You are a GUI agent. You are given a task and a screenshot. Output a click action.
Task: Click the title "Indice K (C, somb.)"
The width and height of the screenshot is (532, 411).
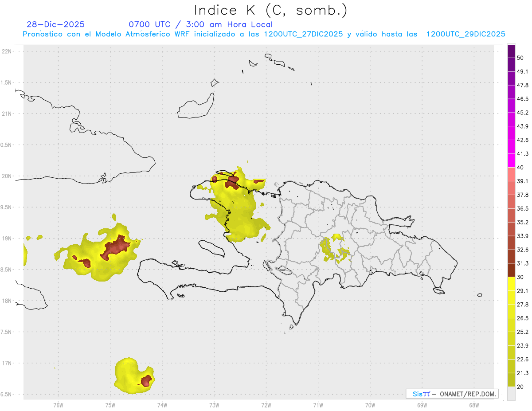[271, 11]
